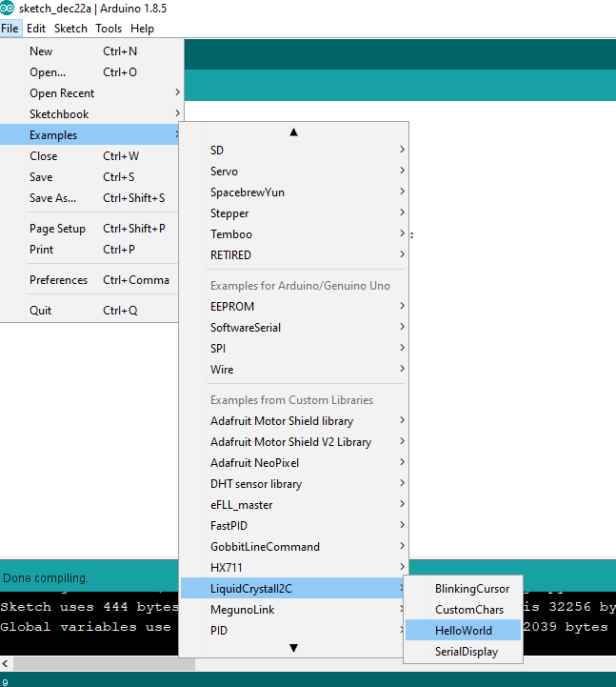Screen dimensions: 616x687
Task: Expand the Temboo examples submenu
Action: (294, 234)
